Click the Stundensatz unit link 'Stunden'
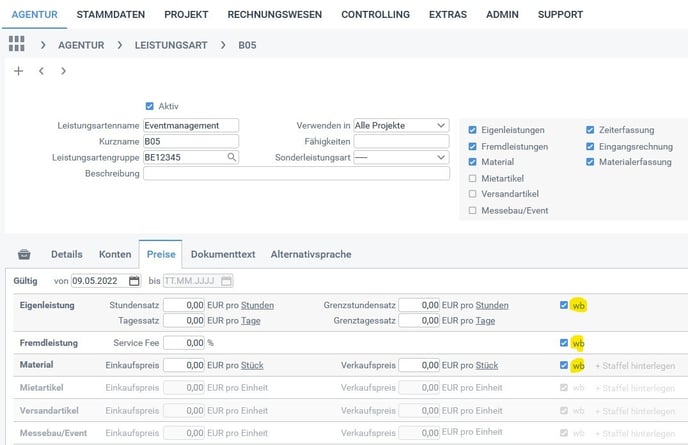Screen dimensions: 688x445 point(258,305)
